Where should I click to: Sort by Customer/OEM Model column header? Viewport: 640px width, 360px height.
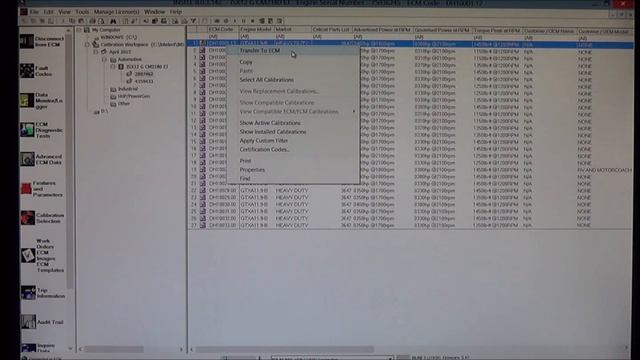coord(604,31)
